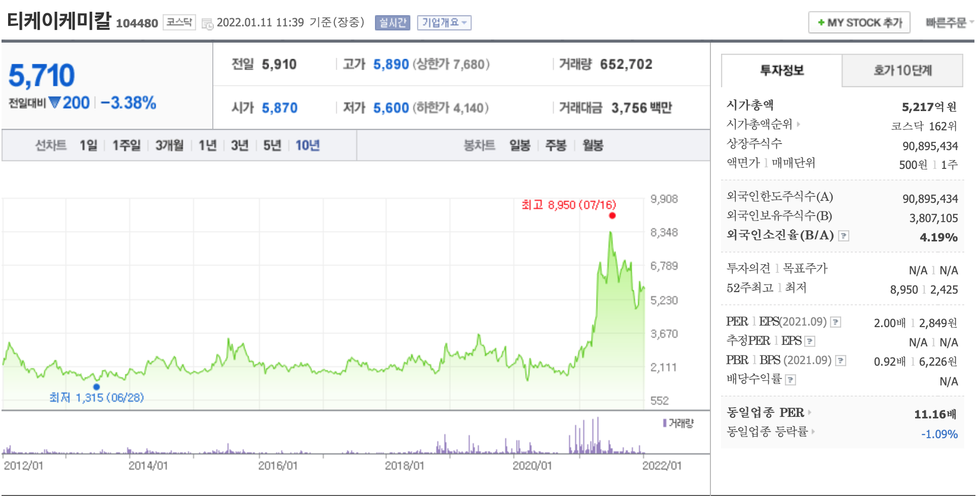This screenshot has height=496, width=980.
Task: Click the current price 5,710
Action: tap(42, 76)
